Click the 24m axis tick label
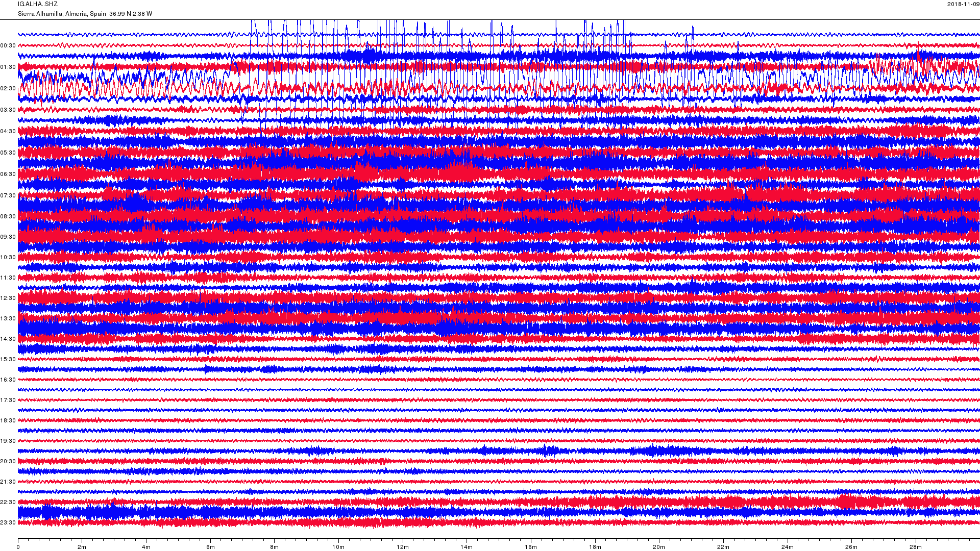 point(788,547)
